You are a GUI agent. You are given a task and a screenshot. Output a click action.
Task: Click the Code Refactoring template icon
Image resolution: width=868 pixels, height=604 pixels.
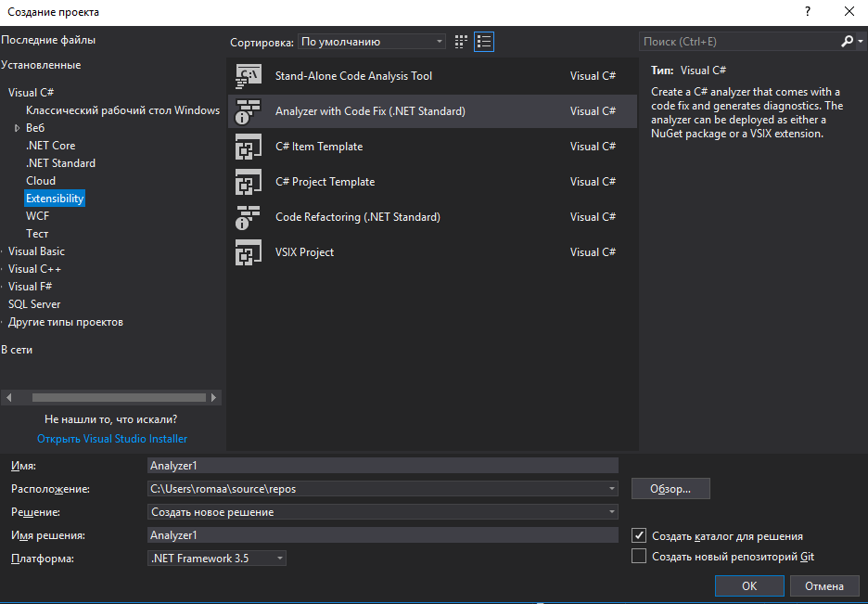pos(248,217)
